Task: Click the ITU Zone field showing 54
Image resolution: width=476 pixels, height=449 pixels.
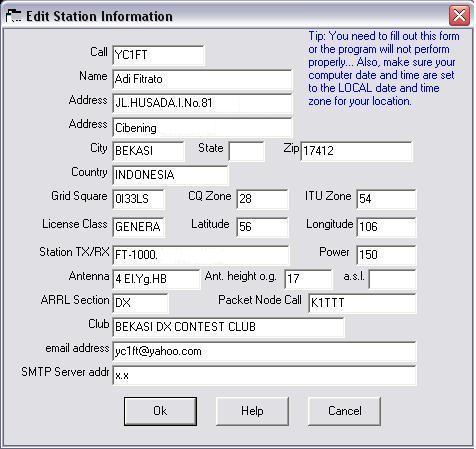Action: coord(386,199)
